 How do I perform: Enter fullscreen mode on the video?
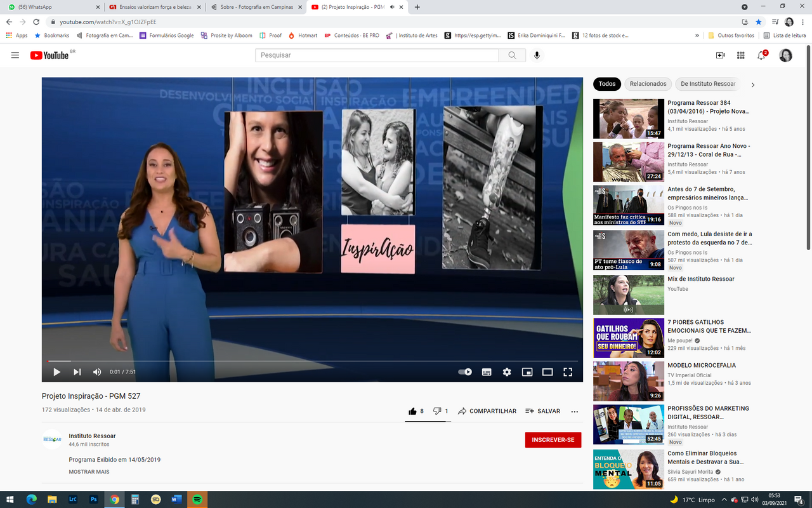click(568, 372)
